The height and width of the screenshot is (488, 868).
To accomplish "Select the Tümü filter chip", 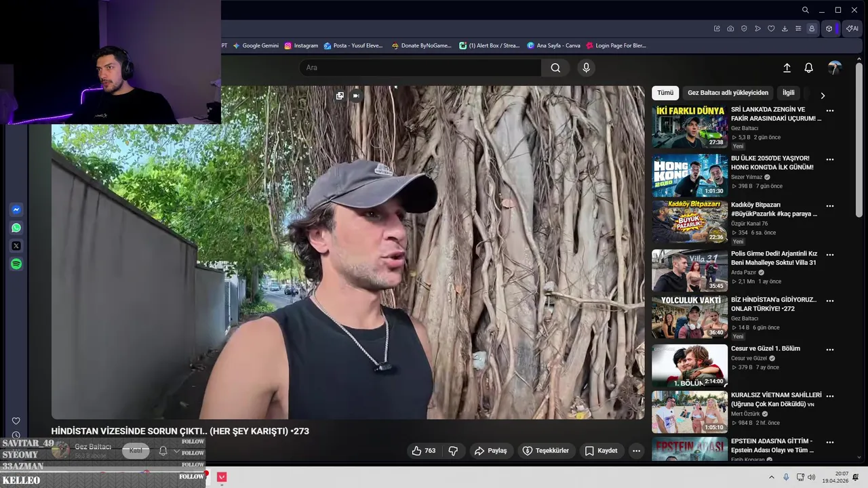I will coord(665,93).
